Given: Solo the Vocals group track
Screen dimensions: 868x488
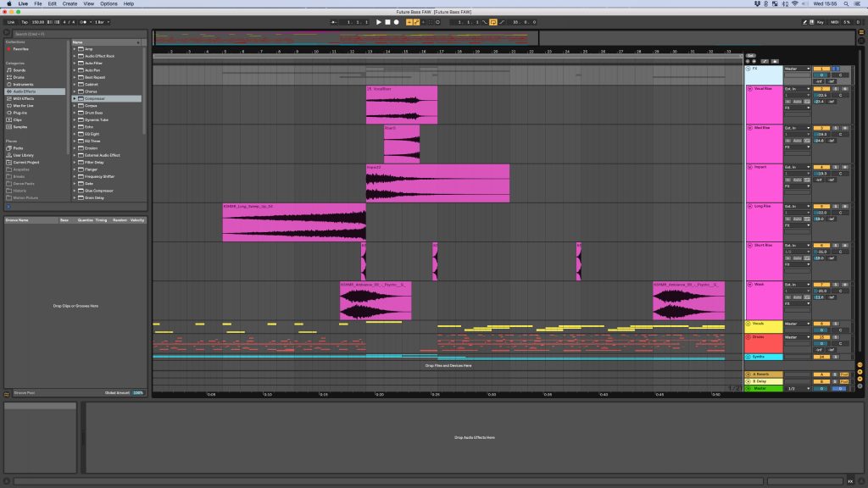Looking at the screenshot, I should (x=836, y=324).
